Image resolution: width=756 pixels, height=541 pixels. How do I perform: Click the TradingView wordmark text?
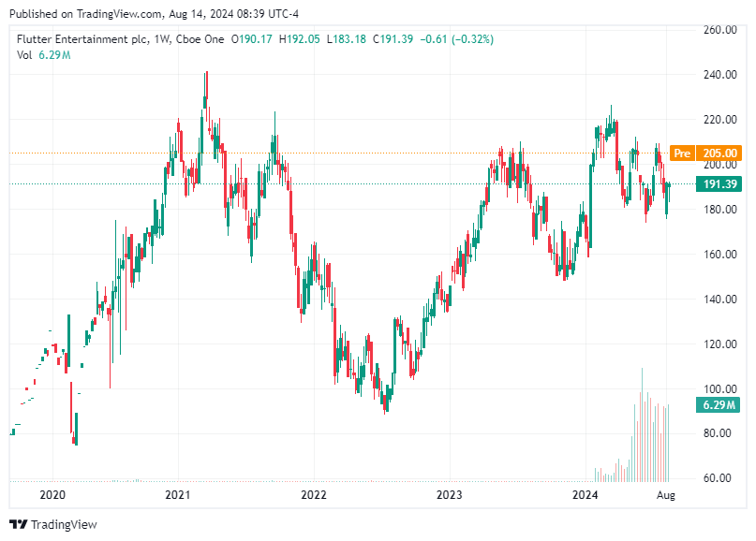[64, 525]
